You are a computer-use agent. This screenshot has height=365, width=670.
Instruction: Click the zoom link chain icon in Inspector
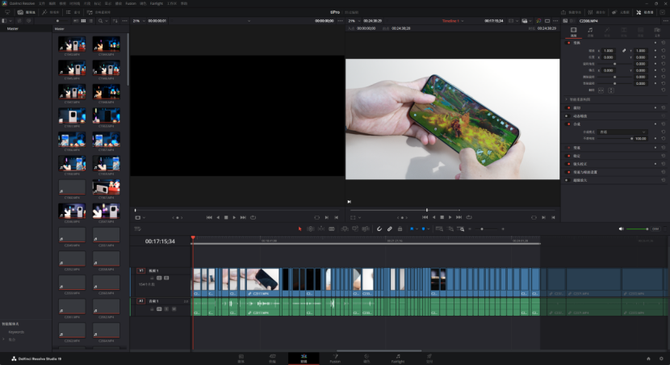(624, 50)
